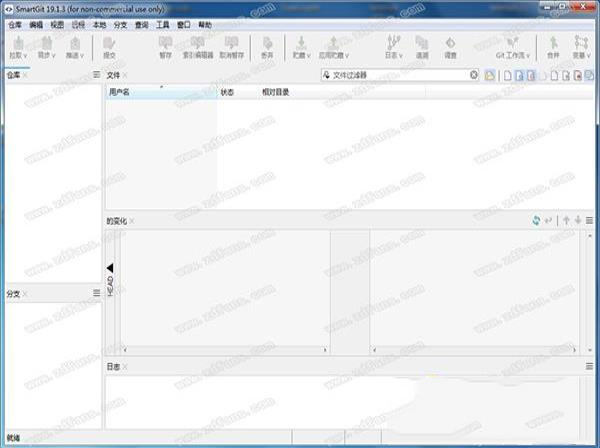This screenshot has height=448, width=600.
Task: Toggle the yellow folder view filter icon
Action: 489,75
